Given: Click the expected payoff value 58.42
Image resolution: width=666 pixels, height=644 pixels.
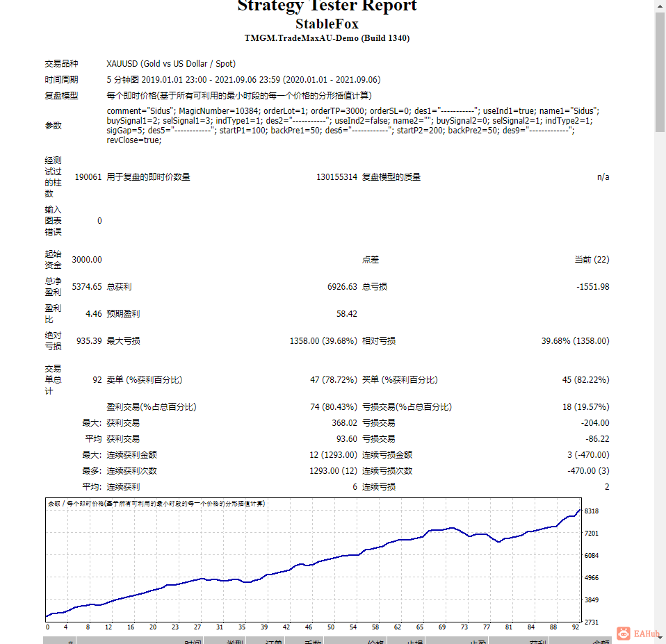Looking at the screenshot, I should (347, 314).
